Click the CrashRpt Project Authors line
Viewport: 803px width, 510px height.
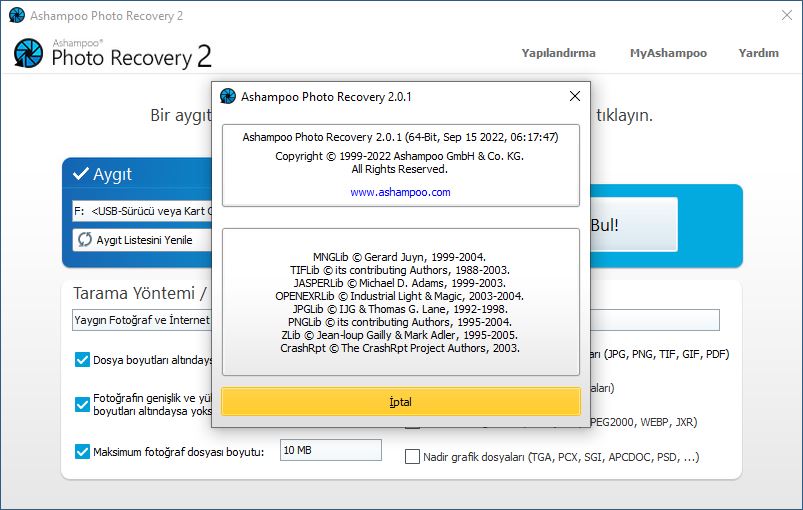(399, 348)
